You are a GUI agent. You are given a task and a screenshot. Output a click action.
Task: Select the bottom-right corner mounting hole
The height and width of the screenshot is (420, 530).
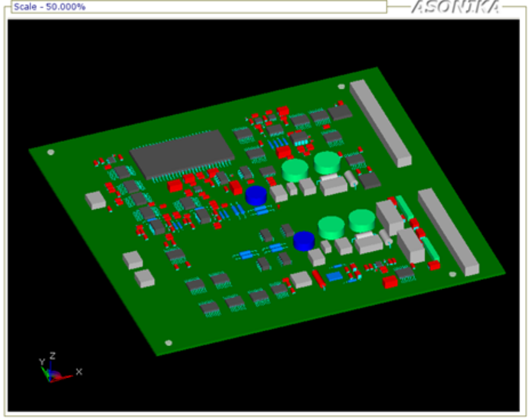452,274
